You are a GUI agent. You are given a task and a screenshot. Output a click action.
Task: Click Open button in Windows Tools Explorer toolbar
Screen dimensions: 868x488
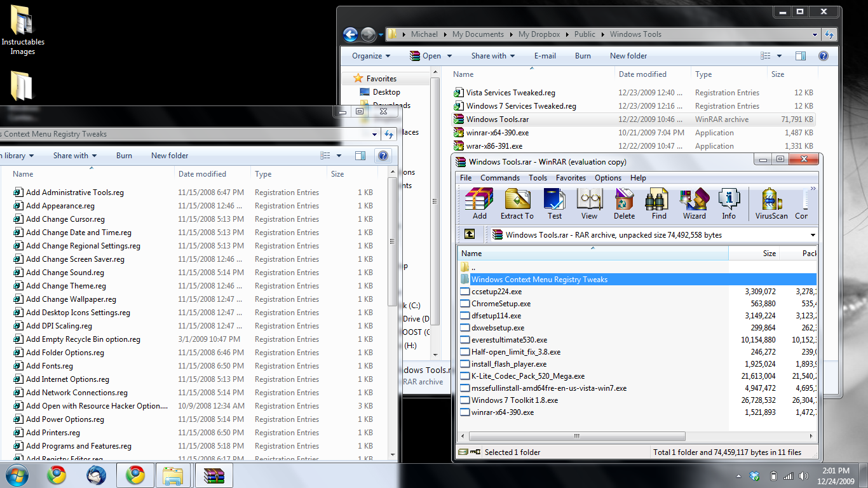coord(426,56)
